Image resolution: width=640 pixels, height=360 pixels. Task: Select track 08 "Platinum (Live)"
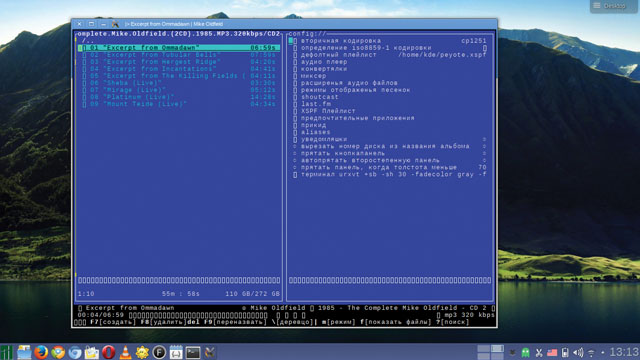(179, 97)
